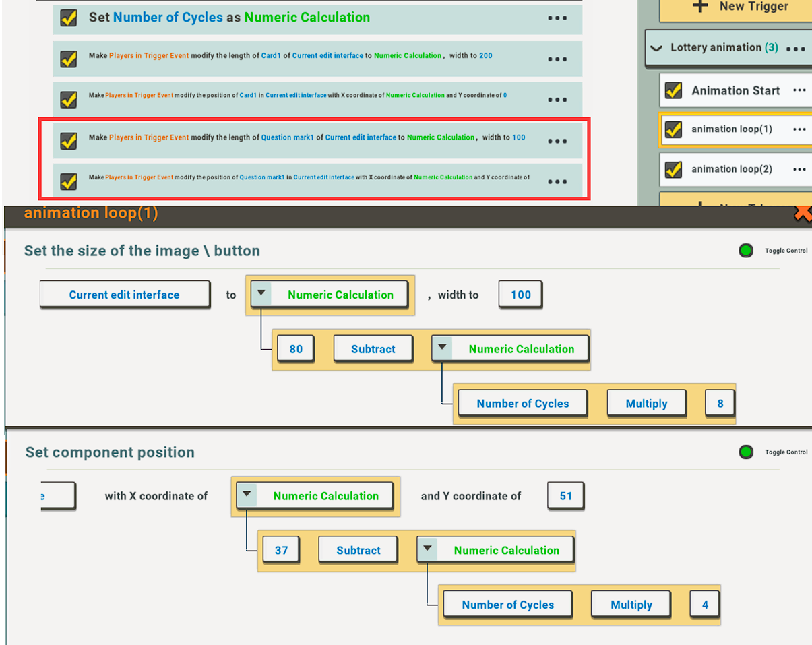The width and height of the screenshot is (812, 645).
Task: Select the animation loop(2) trigger
Action: [x=732, y=169]
